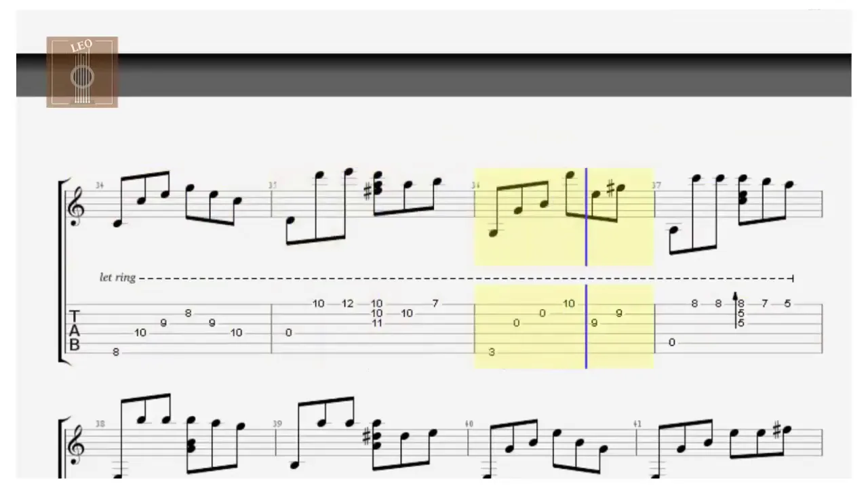Click the sharp sign in highlighted measure 36

610,188
